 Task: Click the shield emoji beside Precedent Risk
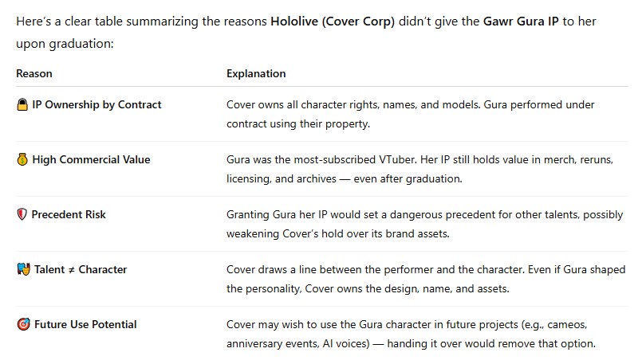pos(22,214)
